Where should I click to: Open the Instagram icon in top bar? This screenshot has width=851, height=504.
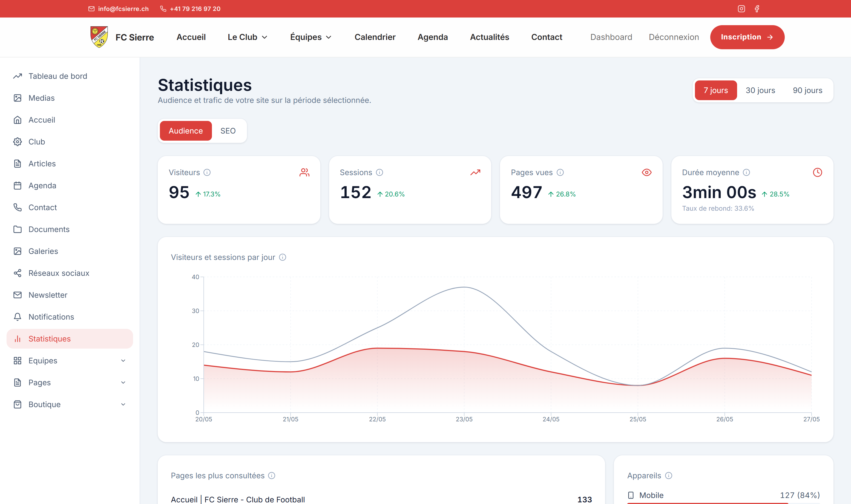[x=741, y=9]
